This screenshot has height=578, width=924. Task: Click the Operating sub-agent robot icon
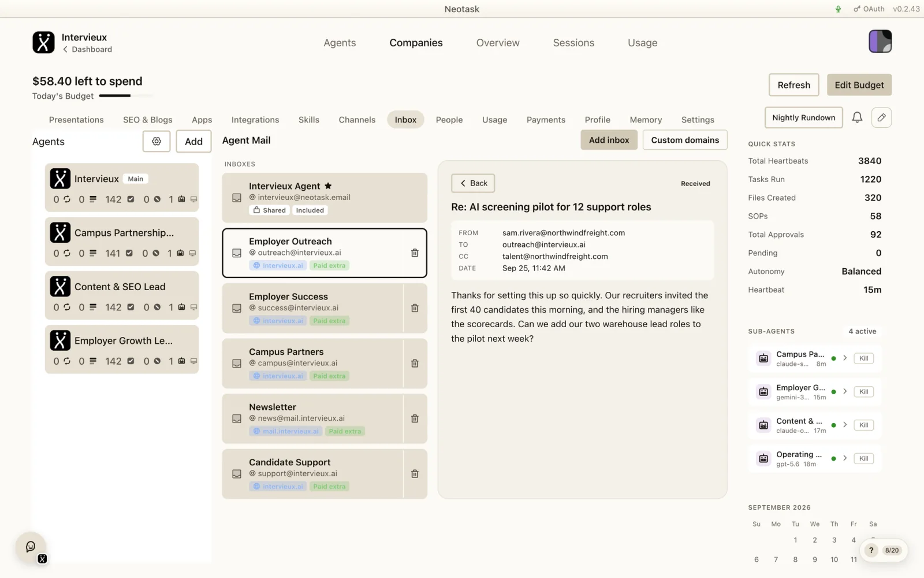[x=763, y=458]
